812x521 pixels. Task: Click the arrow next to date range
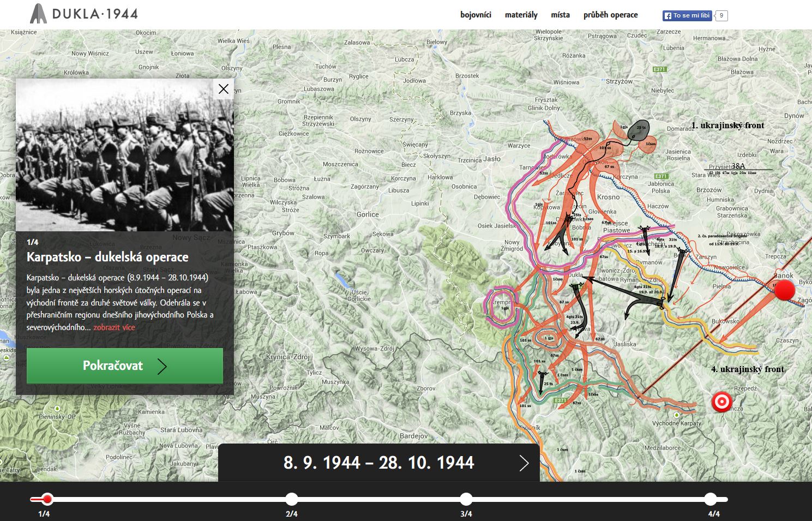(524, 463)
